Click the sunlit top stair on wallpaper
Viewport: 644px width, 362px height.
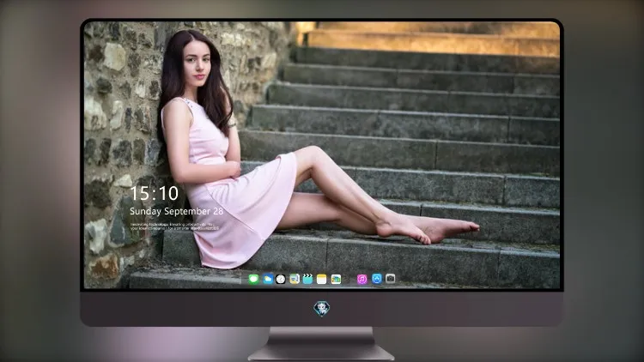[431, 37]
